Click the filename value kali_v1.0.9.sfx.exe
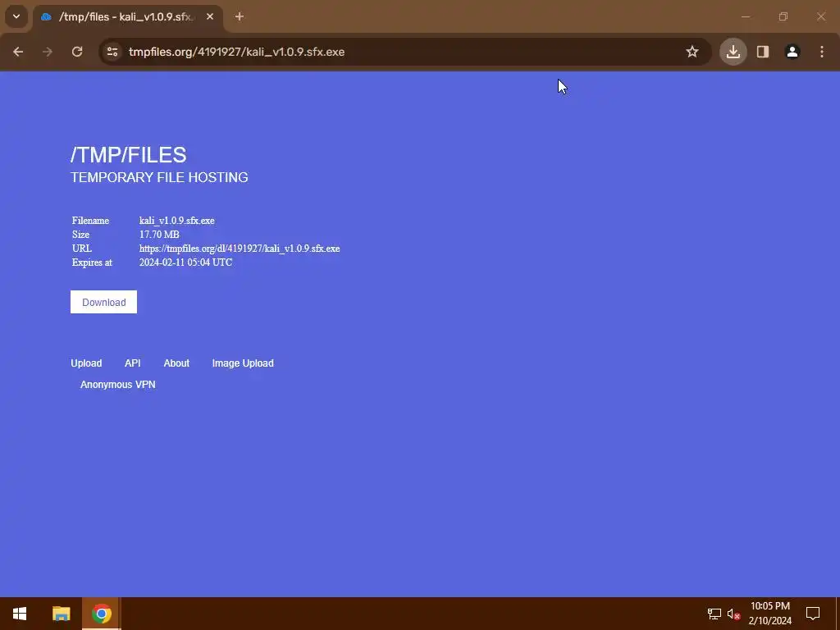The height and width of the screenshot is (630, 840). tap(177, 221)
